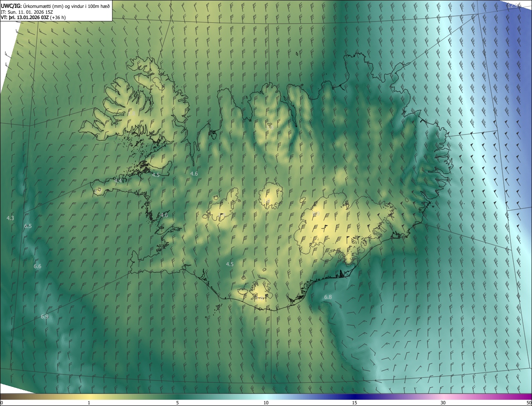Click the title line "UWC/IG: Úrkomumætti (mm) og vindur í 100m hæð"
This screenshot has width=532, height=406.
[56, 5]
